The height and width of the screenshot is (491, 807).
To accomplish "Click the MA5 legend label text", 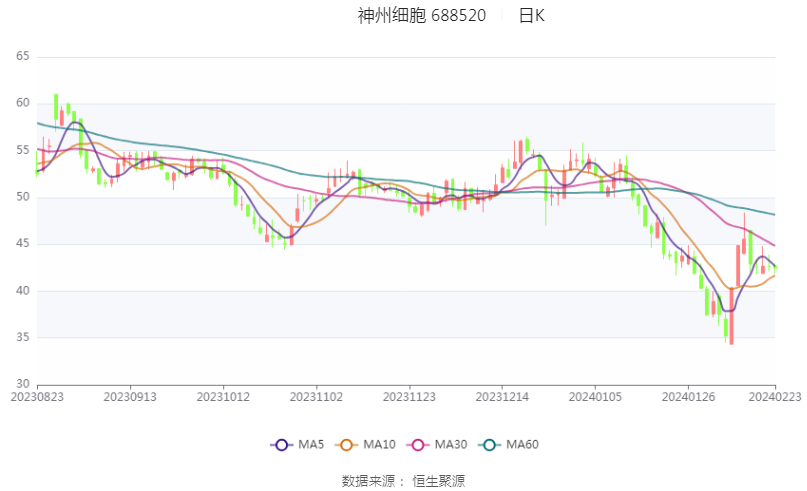I will pyautogui.click(x=311, y=445).
